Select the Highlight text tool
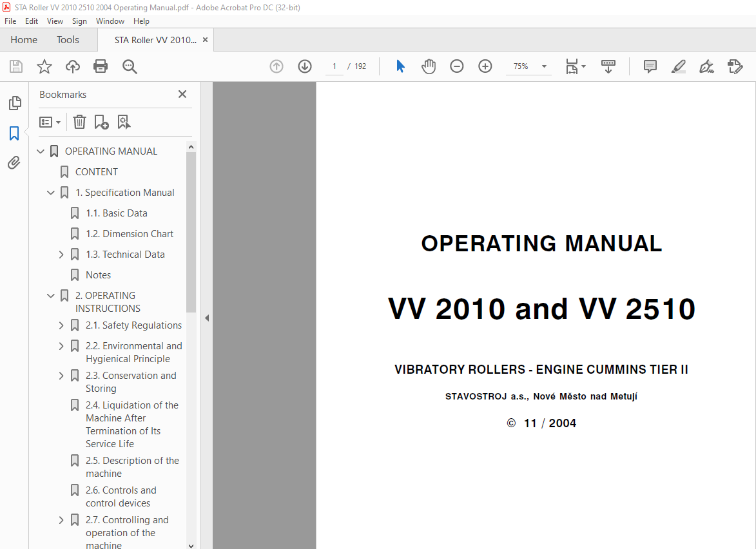The image size is (756, 549). pyautogui.click(x=679, y=66)
